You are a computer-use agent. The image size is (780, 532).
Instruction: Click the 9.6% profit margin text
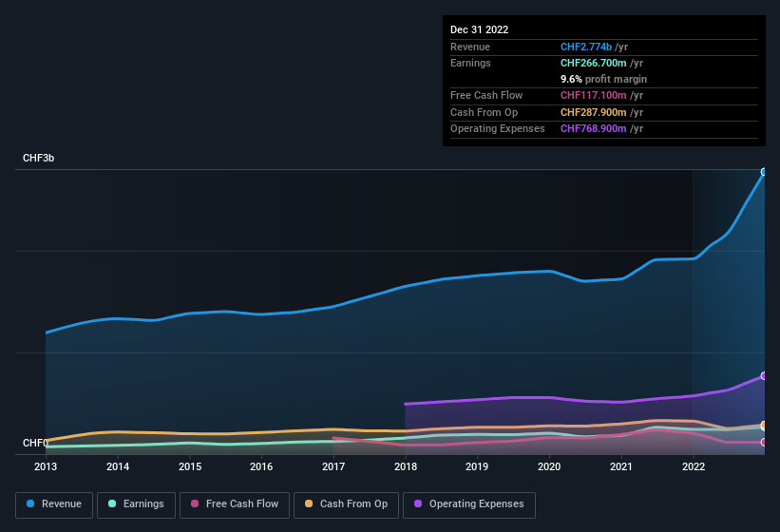(604, 80)
